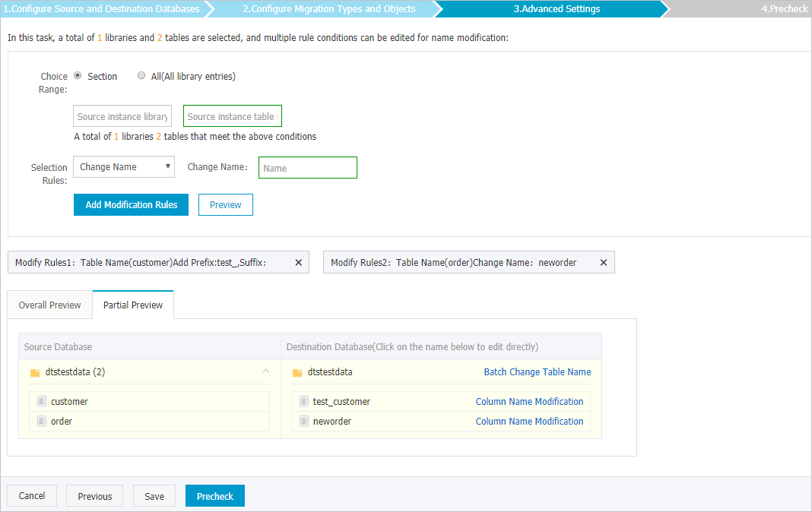Remove Modify Rules2 using its X icon

pos(603,262)
